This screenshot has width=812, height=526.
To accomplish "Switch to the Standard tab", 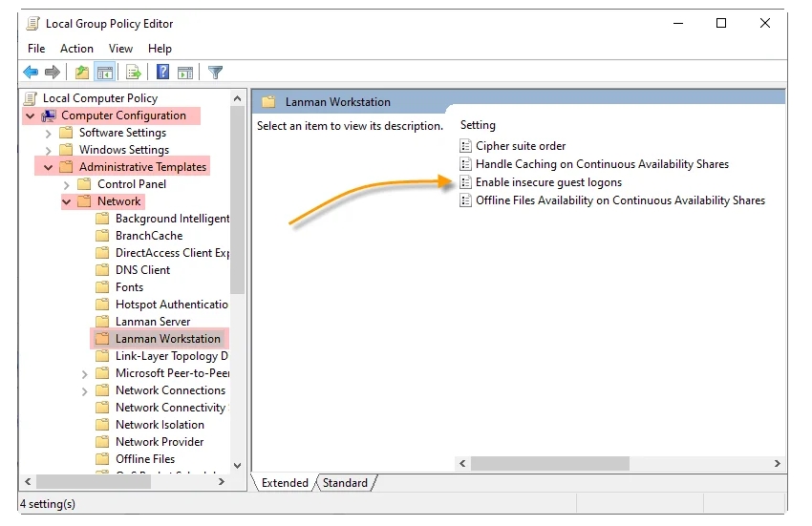I will pos(345,483).
